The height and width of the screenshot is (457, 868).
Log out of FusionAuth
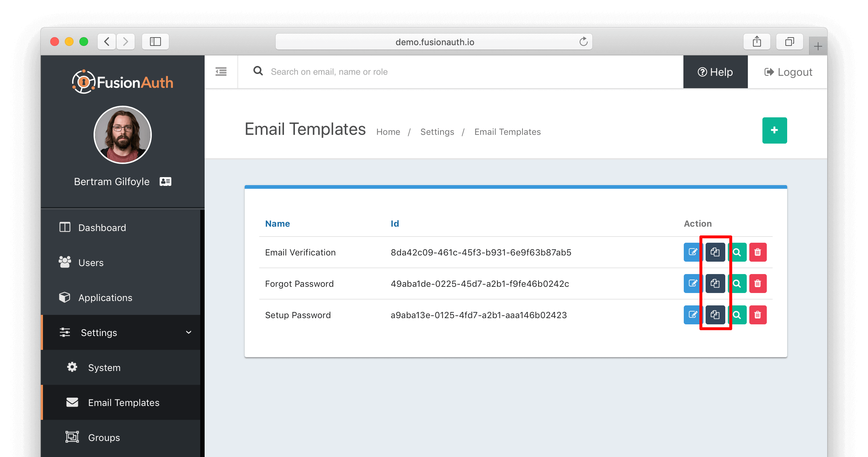click(788, 72)
